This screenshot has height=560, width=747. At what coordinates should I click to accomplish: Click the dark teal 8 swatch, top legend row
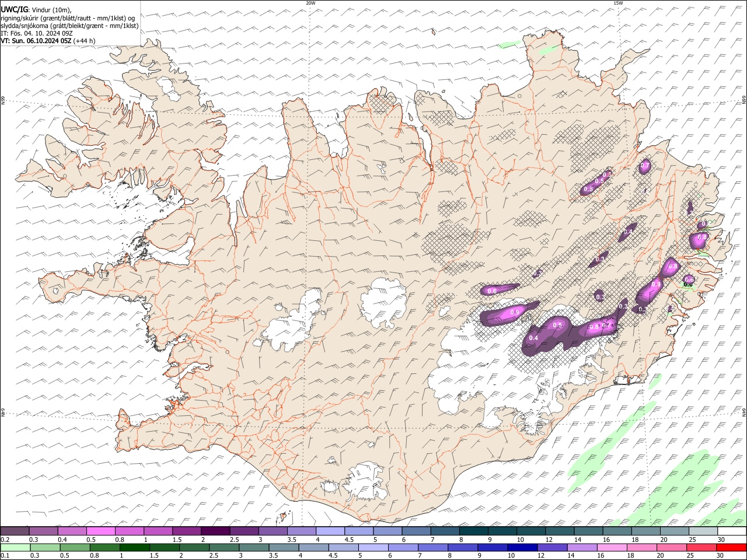(x=473, y=531)
